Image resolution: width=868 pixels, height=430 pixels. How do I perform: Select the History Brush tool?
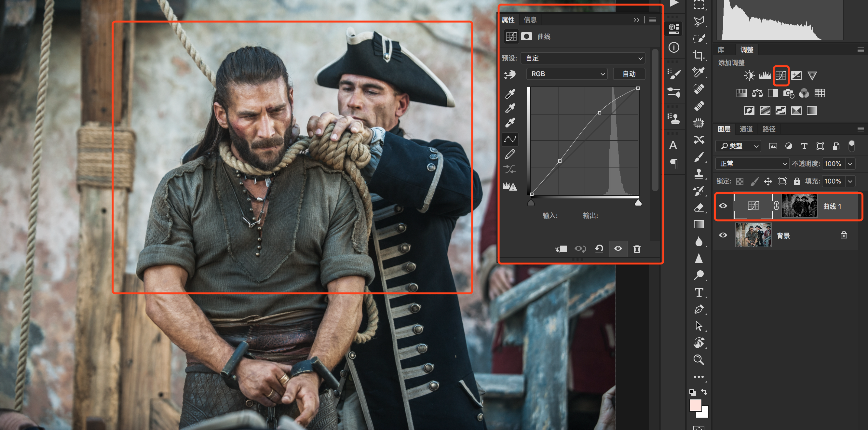(x=698, y=191)
